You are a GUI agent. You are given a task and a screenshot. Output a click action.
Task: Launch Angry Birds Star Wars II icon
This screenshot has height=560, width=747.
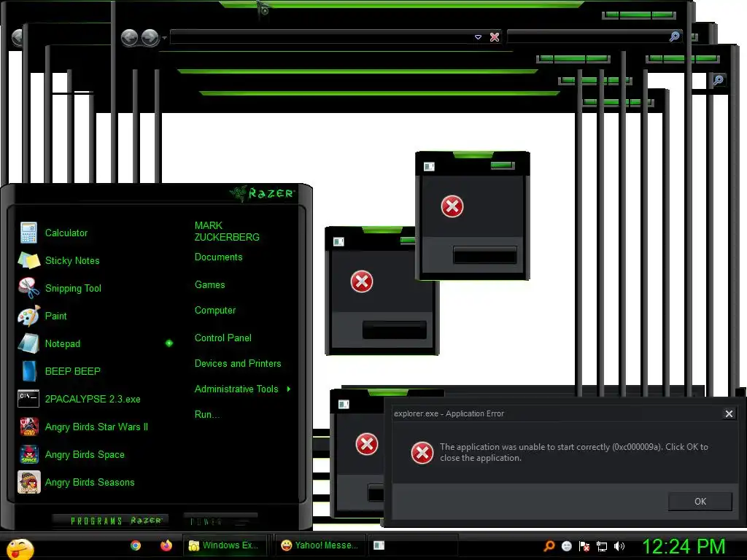(x=28, y=427)
